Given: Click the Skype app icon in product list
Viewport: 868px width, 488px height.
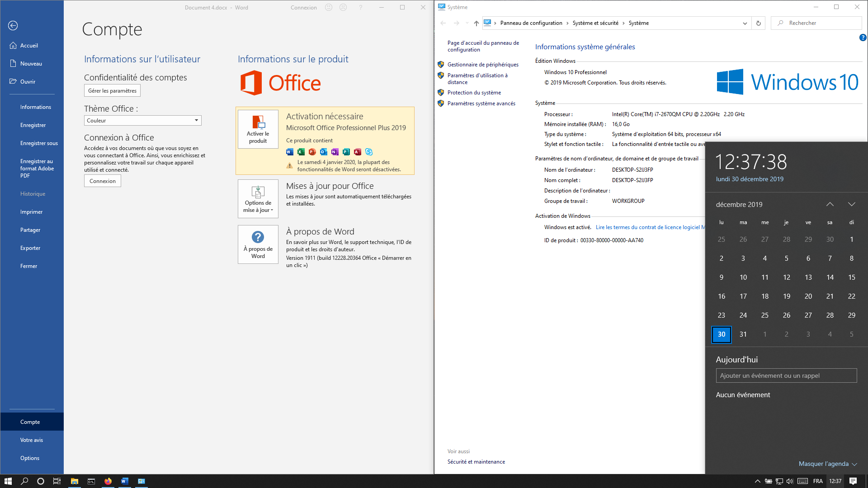Looking at the screenshot, I should [369, 152].
